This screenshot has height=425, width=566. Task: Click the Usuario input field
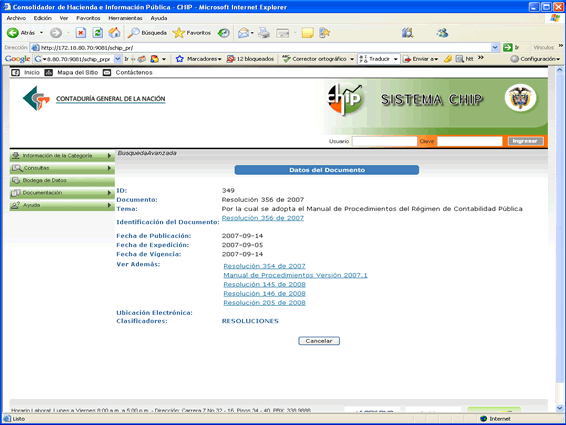384,141
